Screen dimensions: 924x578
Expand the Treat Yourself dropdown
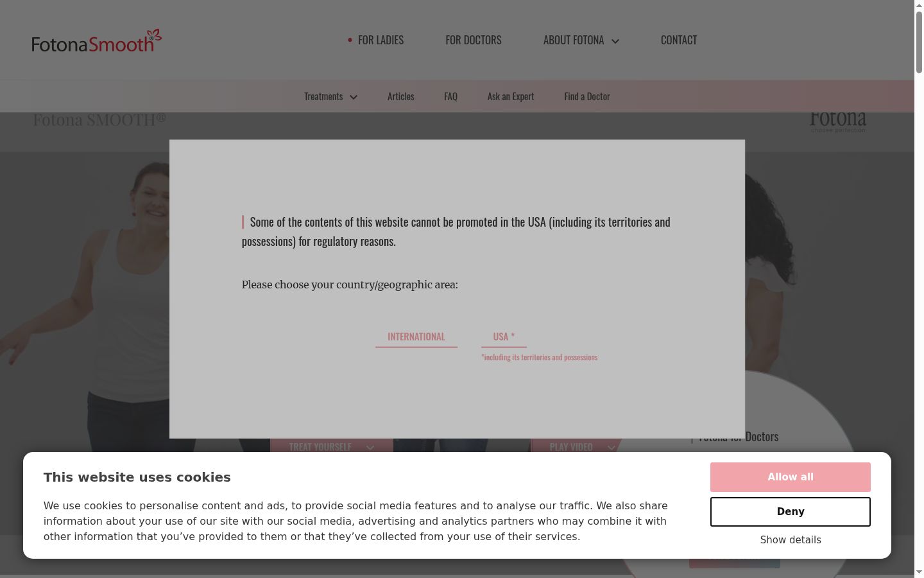(332, 446)
